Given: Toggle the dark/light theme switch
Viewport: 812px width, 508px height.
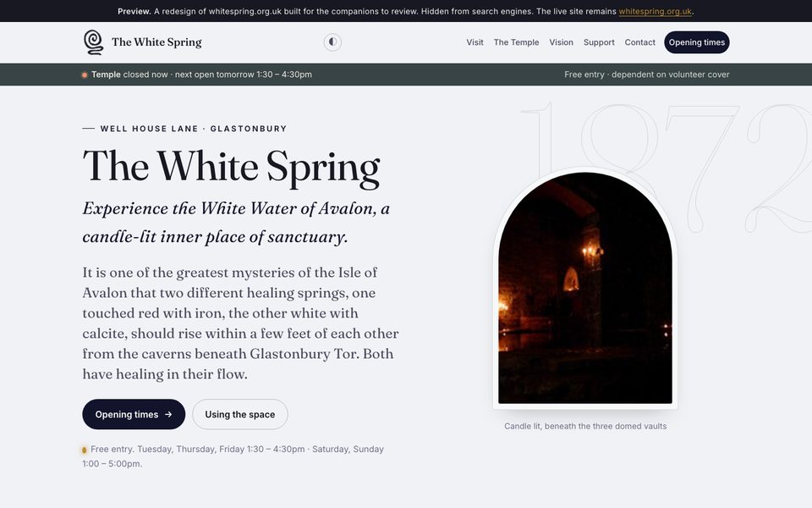Looking at the screenshot, I should (x=332, y=42).
